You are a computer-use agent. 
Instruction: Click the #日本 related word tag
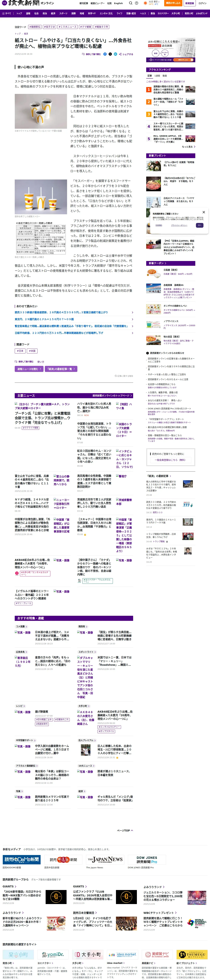pos(20,351)
